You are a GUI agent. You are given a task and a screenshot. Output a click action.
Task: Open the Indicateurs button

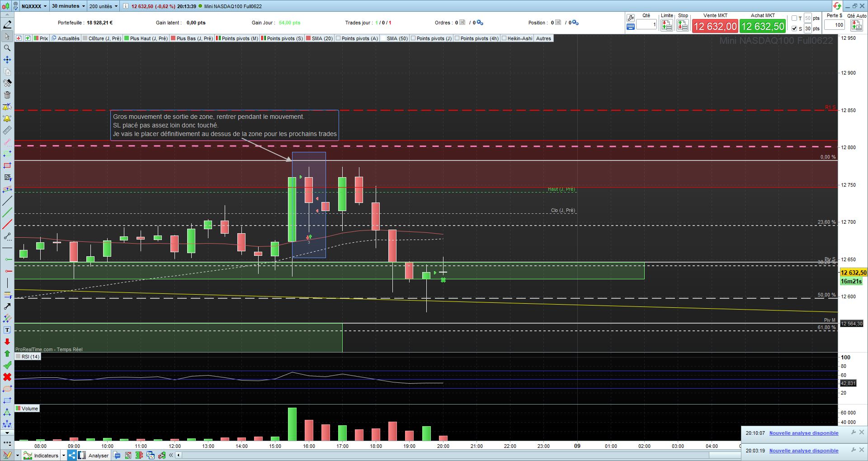click(41, 456)
